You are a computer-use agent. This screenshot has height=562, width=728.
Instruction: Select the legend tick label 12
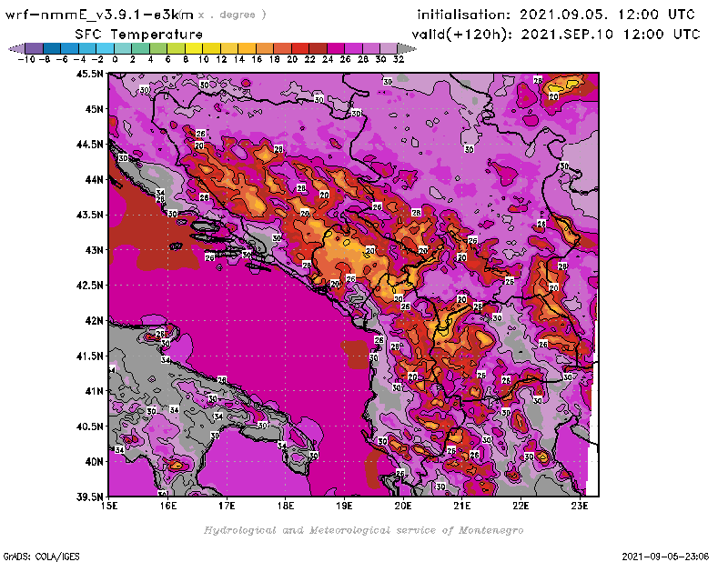pyautogui.click(x=221, y=59)
